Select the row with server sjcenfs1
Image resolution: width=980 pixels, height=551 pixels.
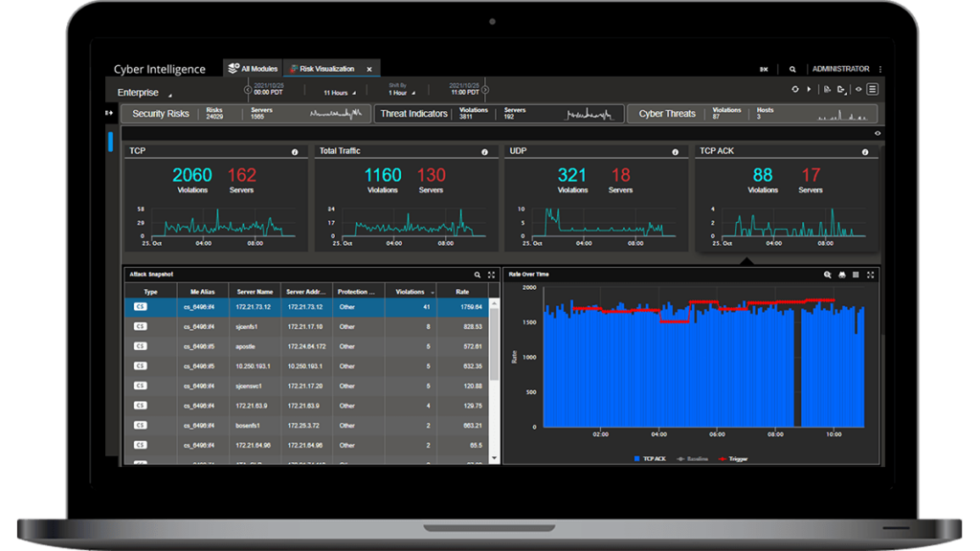pos(306,327)
